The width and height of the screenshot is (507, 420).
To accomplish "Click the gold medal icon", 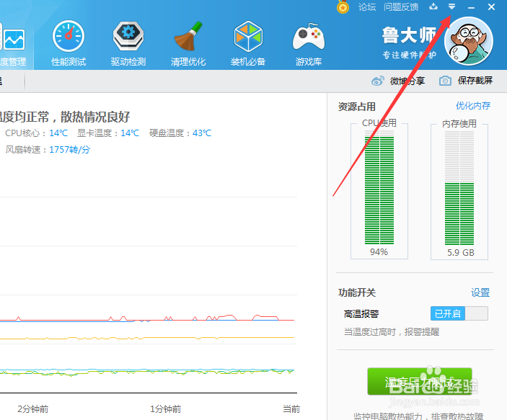I will click(343, 6).
